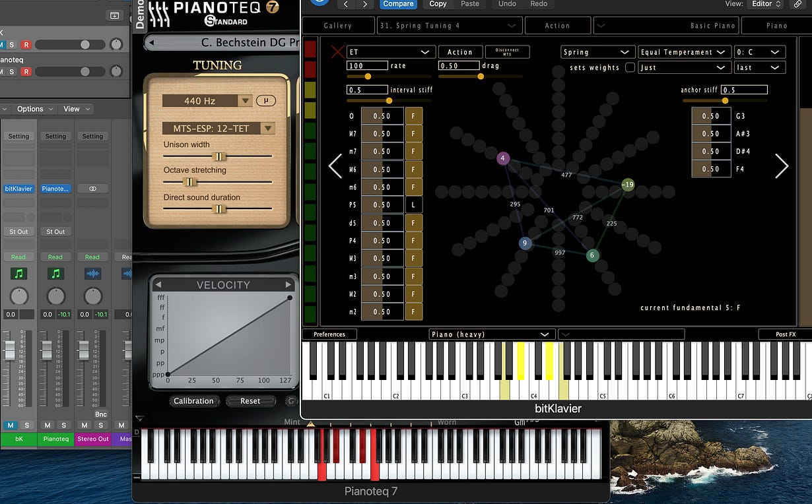Image resolution: width=812 pixels, height=504 pixels.
Task: Click Basic Piano selector in bitKlavier
Action: tap(666, 26)
